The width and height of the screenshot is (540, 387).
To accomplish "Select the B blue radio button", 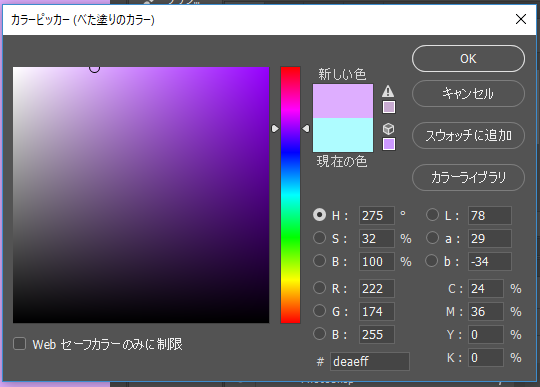I will point(320,334).
